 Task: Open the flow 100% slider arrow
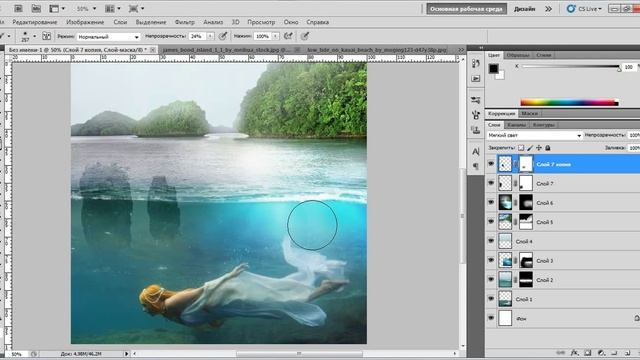pyautogui.click(x=276, y=36)
